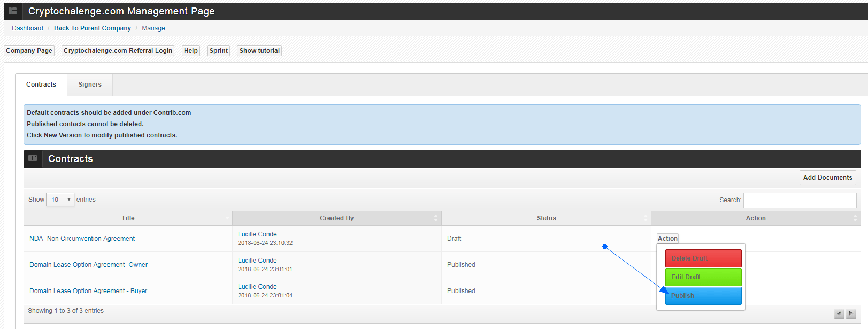Click the Manage breadcrumb link
Screen dimensions: 868x329
tap(153, 28)
